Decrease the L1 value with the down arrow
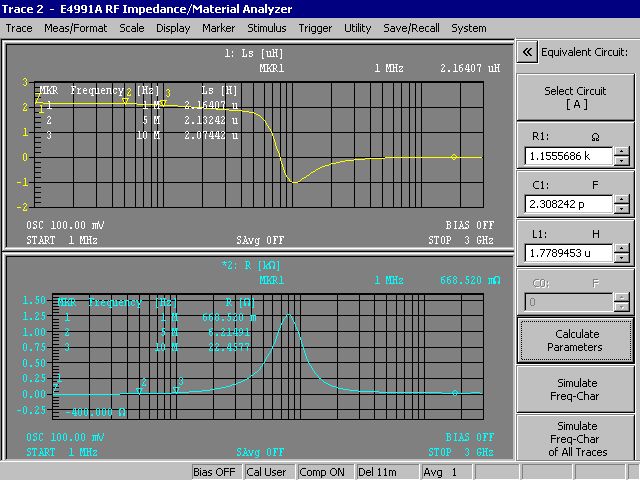Screen dimensions: 640x480 pos(622,257)
